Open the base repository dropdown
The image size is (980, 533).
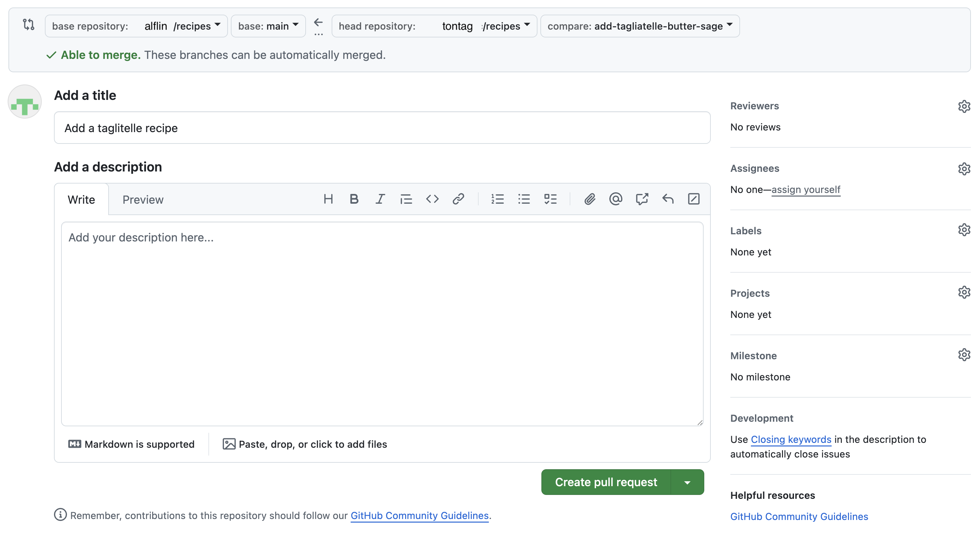(136, 26)
